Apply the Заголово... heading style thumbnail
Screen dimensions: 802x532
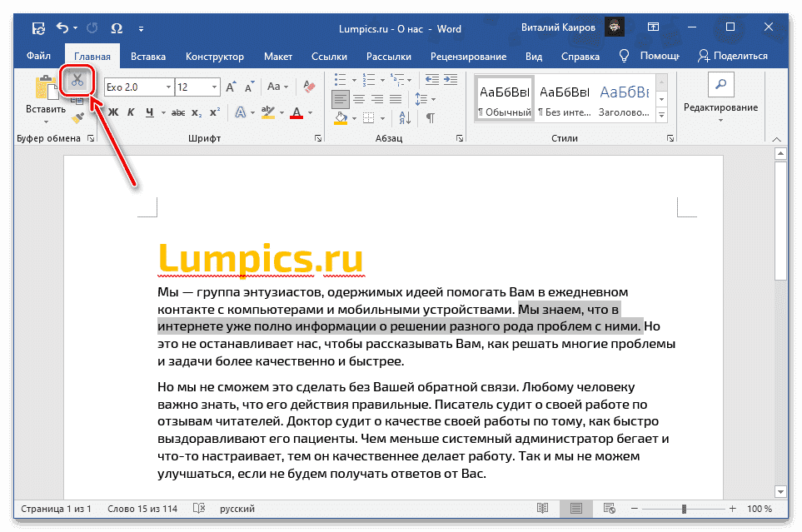click(x=625, y=97)
